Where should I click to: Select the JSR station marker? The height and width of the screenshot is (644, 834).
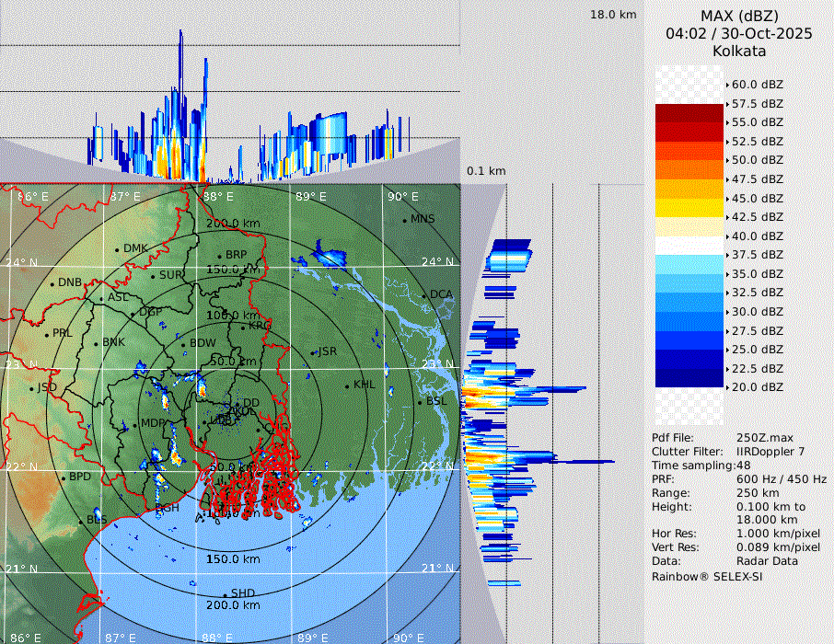tap(311, 353)
